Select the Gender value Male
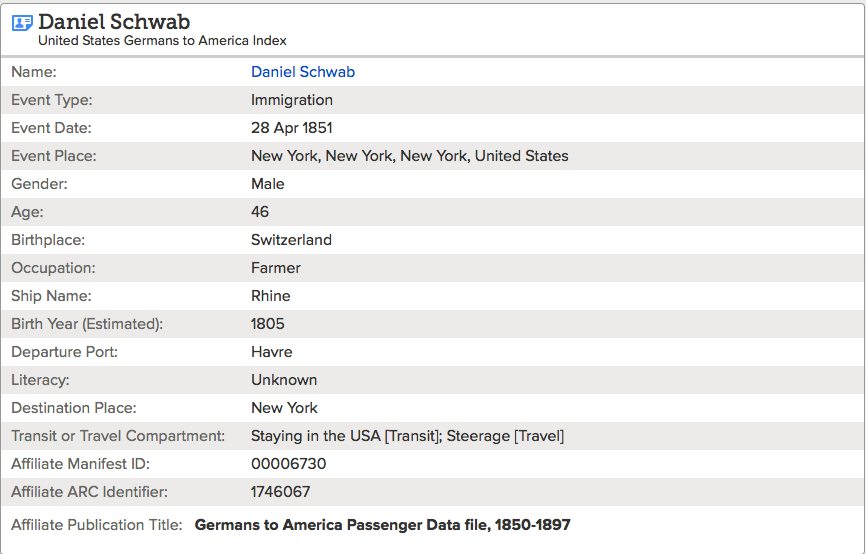 coord(268,184)
